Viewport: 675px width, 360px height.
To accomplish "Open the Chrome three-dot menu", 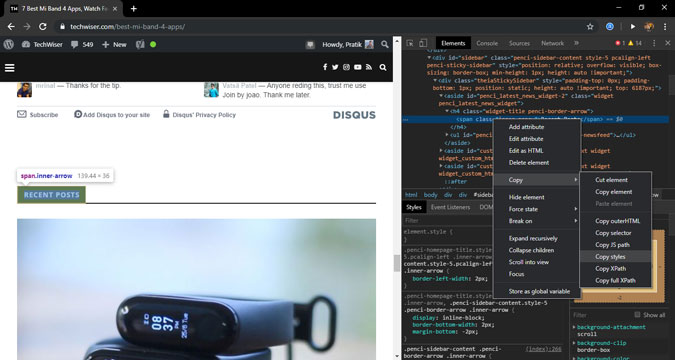I will click(666, 27).
